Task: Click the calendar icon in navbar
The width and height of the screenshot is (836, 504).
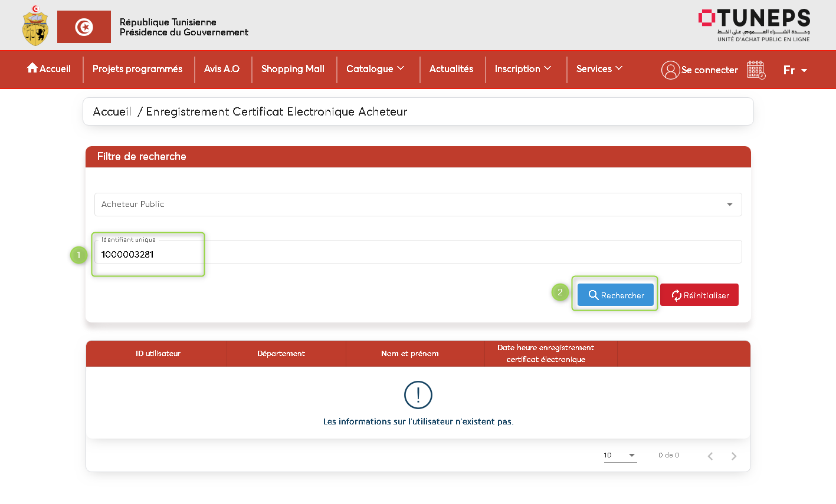Action: [x=756, y=70]
